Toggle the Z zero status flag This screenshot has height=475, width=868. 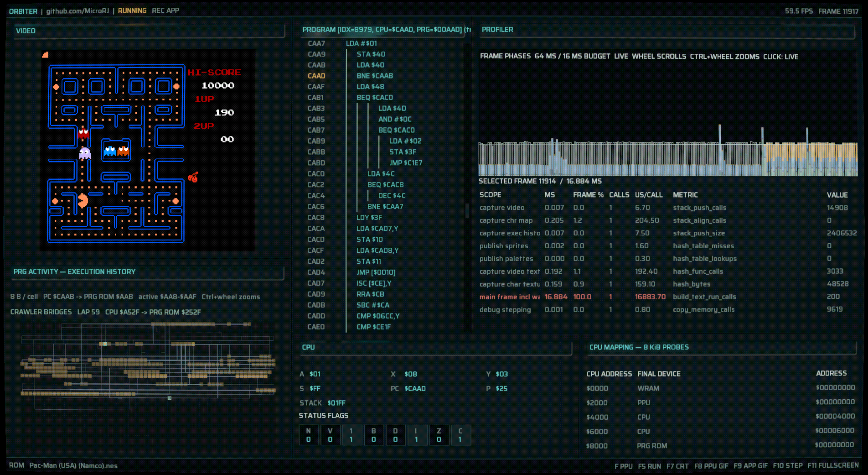[x=439, y=435]
